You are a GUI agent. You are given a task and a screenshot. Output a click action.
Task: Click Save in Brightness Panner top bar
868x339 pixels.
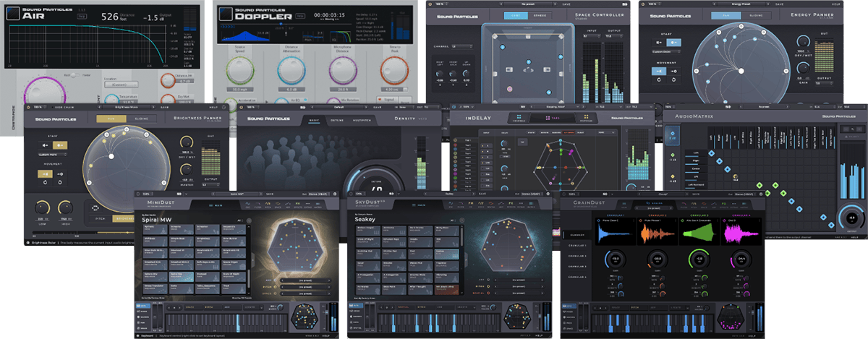pos(166,106)
